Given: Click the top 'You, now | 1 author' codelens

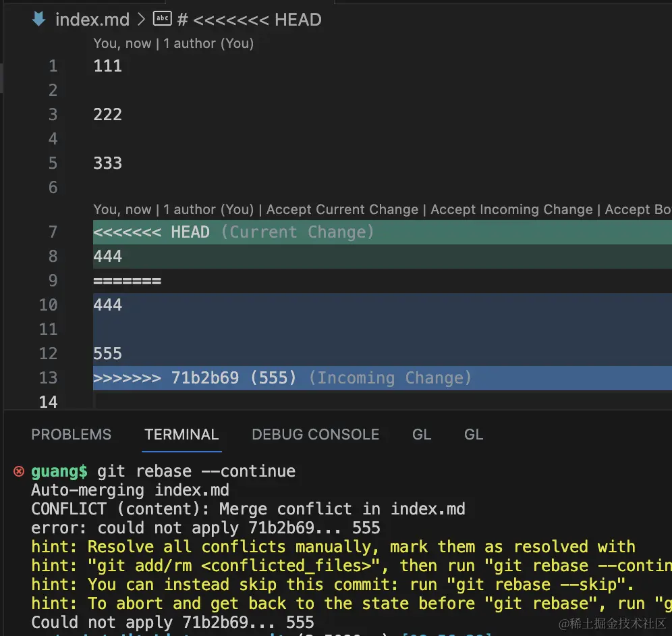Looking at the screenshot, I should [x=173, y=43].
